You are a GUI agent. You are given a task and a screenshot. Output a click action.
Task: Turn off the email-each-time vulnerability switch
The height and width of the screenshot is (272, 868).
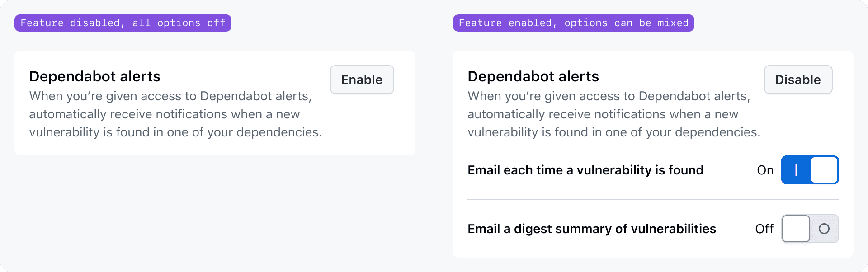click(810, 170)
